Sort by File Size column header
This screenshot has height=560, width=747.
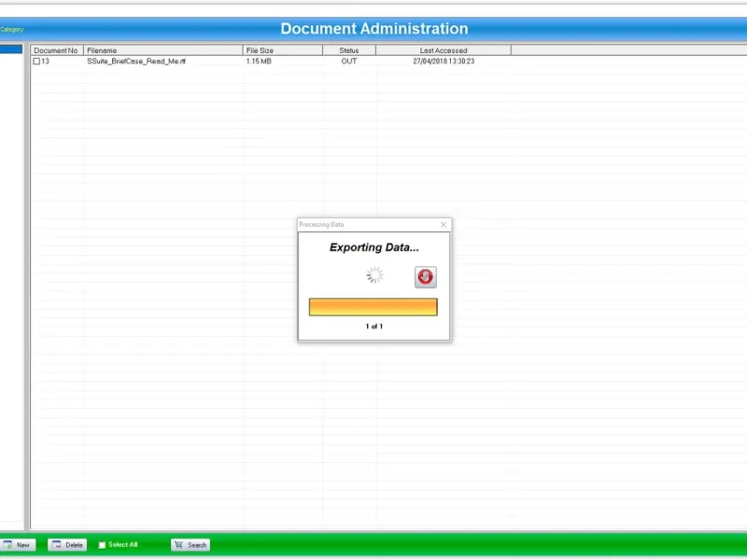click(283, 50)
